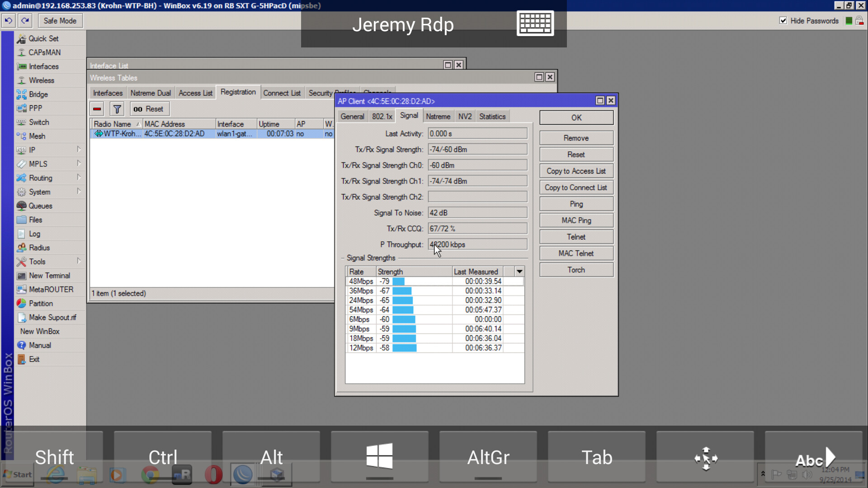The height and width of the screenshot is (488, 868).
Task: Enable Safe Mode
Action: pos(60,20)
